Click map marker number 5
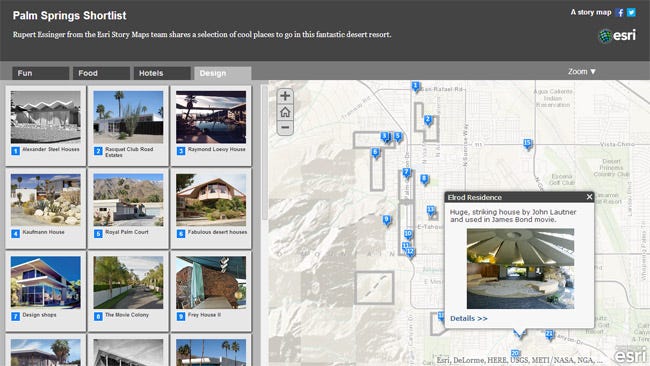The image size is (650, 366). point(398,136)
